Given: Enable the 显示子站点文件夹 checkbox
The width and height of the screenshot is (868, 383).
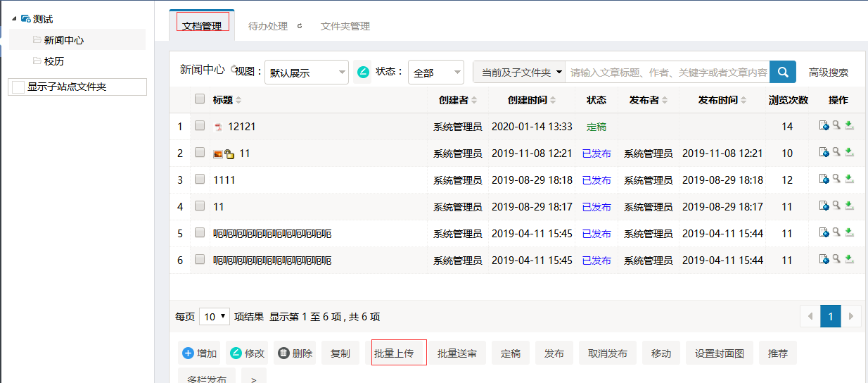Looking at the screenshot, I should (18, 87).
